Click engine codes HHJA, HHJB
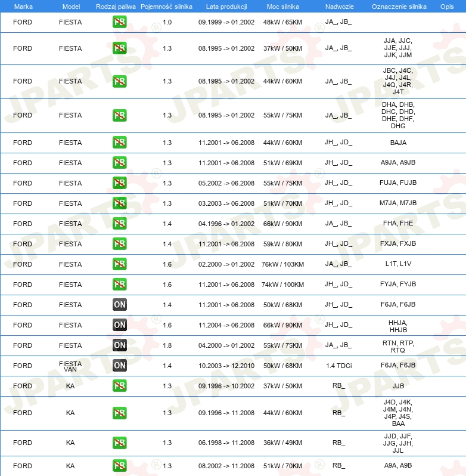 (x=398, y=326)
